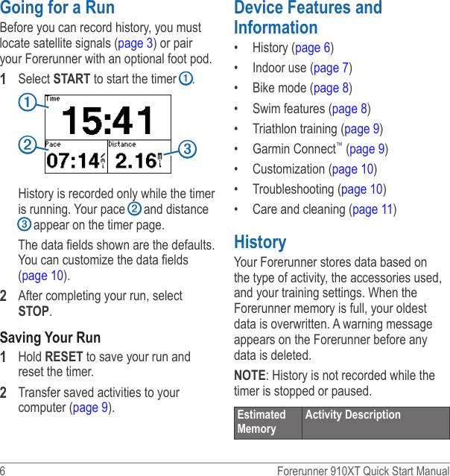Click the "page 3" link about satellite signals

(x=135, y=43)
